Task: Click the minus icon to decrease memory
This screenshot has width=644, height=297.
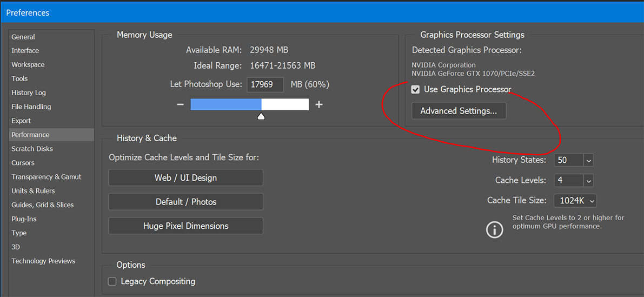Action: (x=181, y=104)
